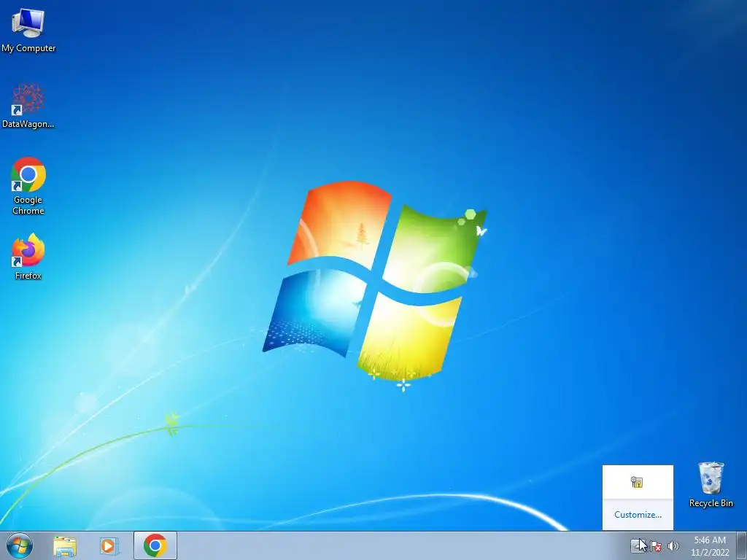
Task: Open the Windows Start menu orb
Action: [x=20, y=545]
